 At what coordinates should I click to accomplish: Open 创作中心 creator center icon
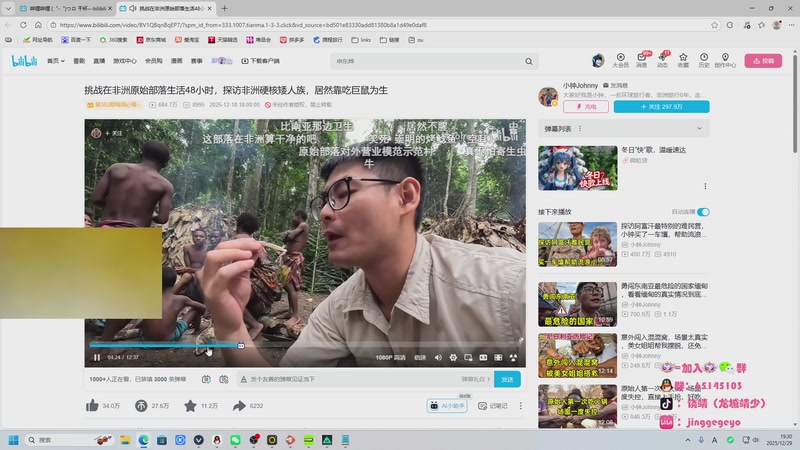click(x=725, y=60)
